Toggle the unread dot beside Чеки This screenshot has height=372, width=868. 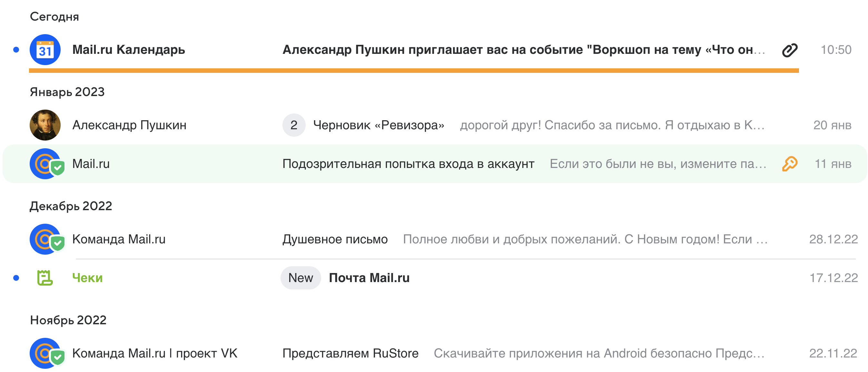(16, 278)
